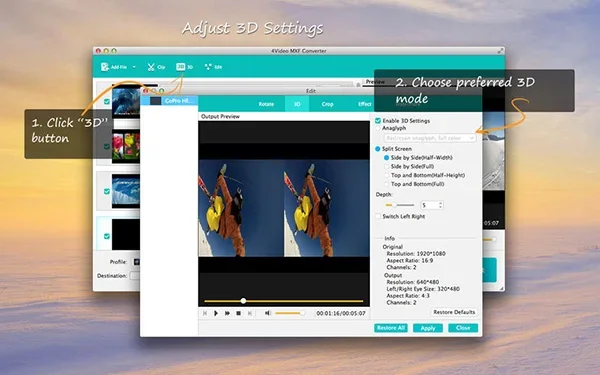Click the Restore All button
Viewport: 600px width, 375px height.
coord(391,328)
